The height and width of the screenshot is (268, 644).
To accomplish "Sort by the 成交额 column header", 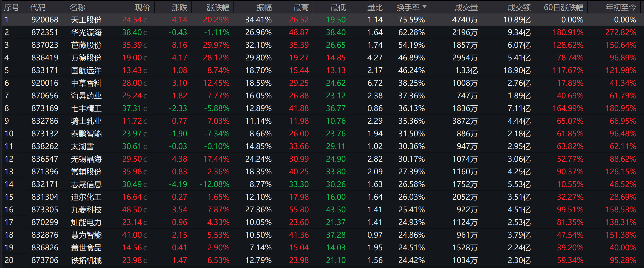I will (x=519, y=7).
